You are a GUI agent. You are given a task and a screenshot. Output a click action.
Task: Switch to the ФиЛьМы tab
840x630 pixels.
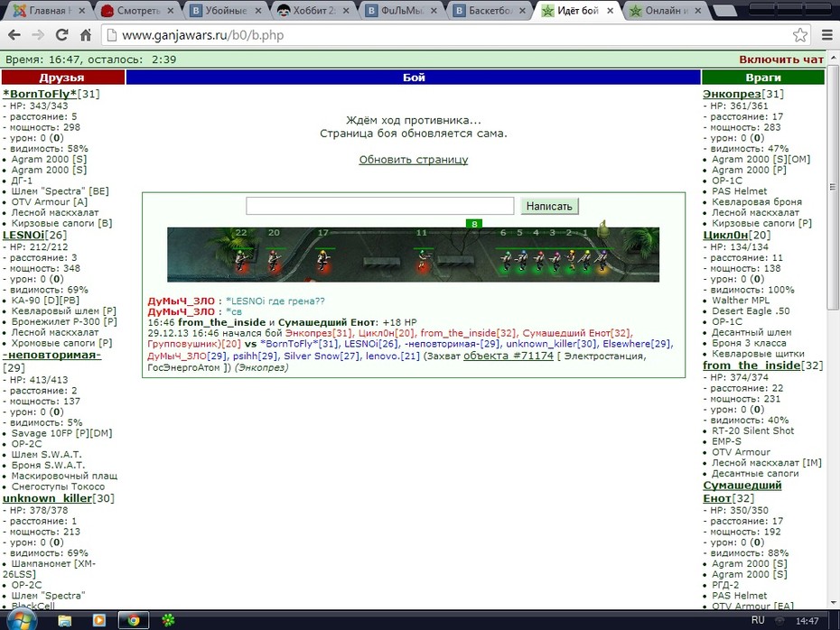pyautogui.click(x=402, y=10)
